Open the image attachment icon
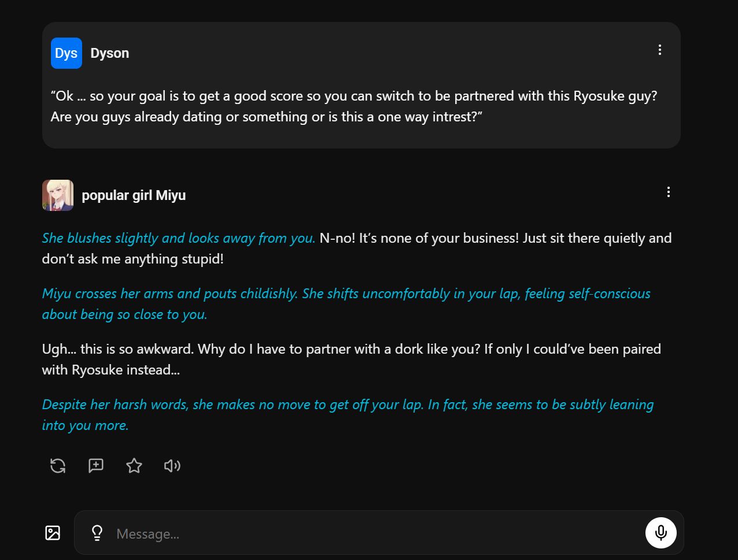The image size is (738, 560). 53,533
